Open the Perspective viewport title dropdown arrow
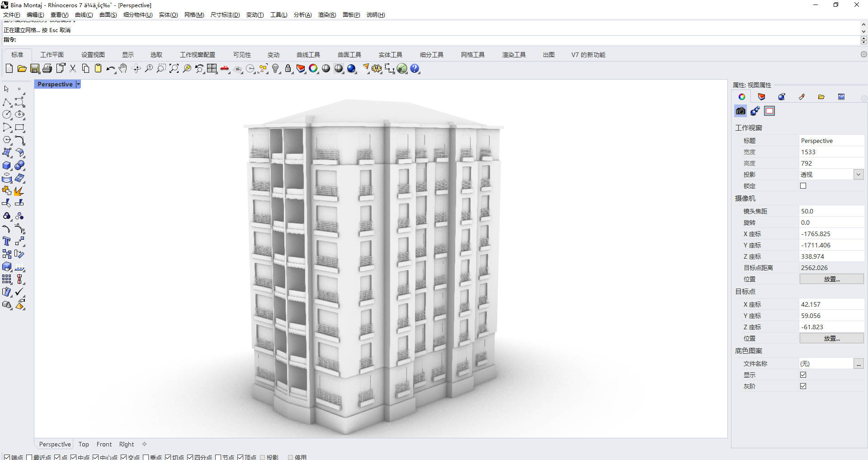This screenshot has height=460, width=868. coord(78,84)
